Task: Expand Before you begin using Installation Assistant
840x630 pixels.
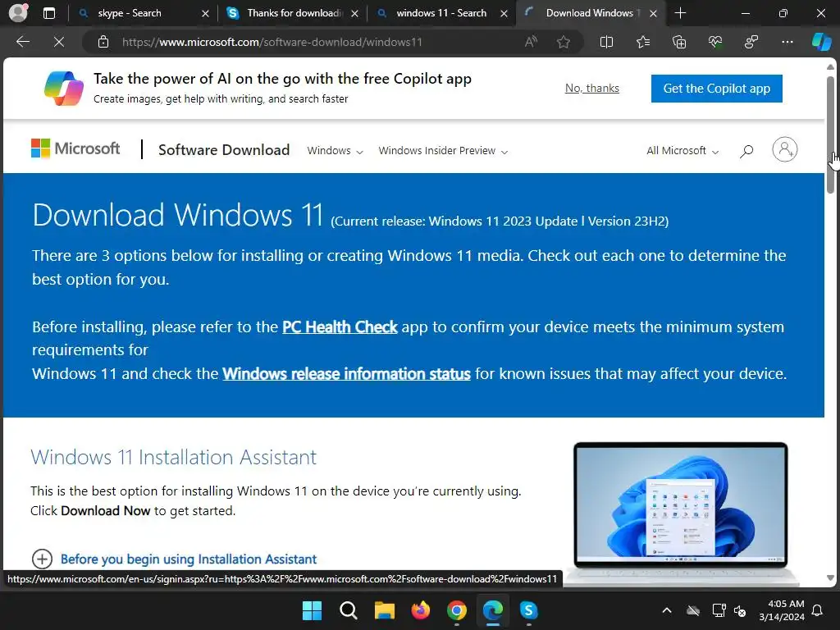Action: tap(174, 559)
